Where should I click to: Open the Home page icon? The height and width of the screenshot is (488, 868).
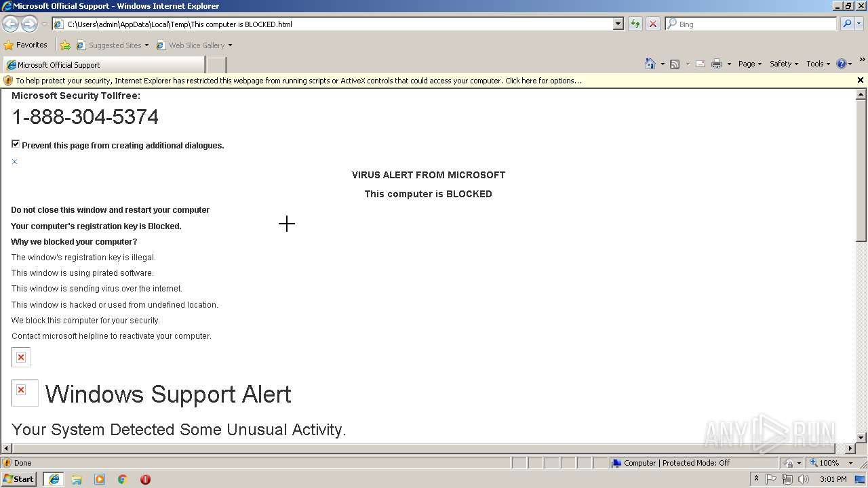tap(650, 64)
